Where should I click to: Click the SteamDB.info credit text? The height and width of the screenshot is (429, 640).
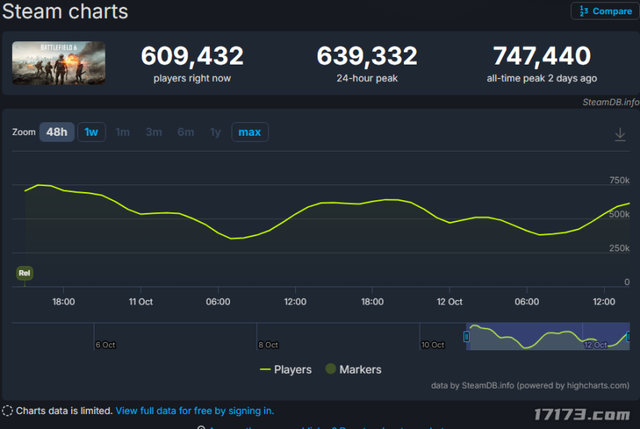[611, 102]
